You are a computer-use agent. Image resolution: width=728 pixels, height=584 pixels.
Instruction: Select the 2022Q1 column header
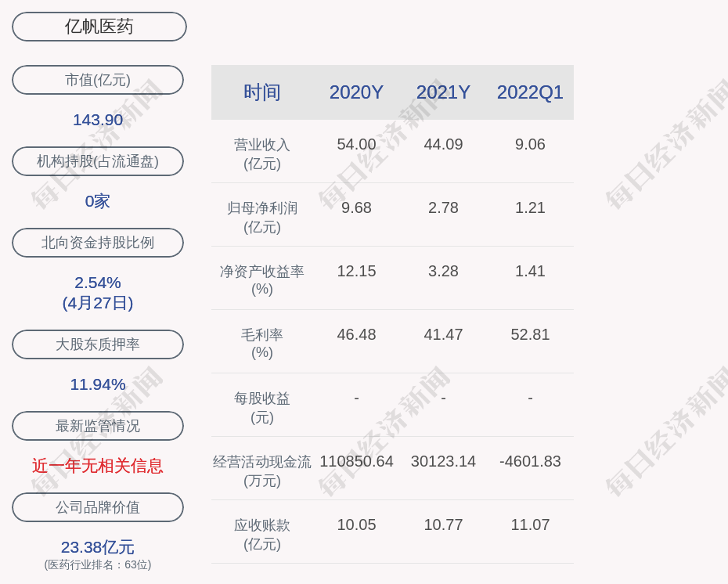530,92
